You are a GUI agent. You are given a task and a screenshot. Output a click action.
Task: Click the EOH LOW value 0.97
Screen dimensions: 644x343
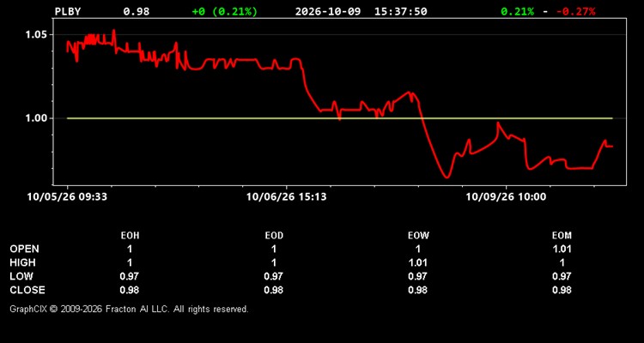[130, 276]
